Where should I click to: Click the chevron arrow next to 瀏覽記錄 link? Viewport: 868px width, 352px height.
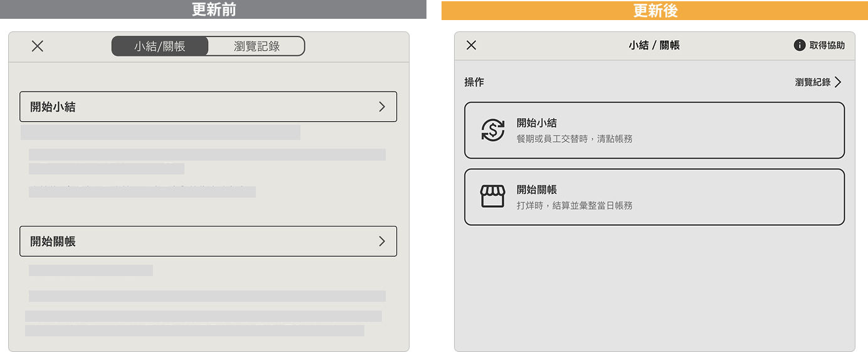coord(838,82)
